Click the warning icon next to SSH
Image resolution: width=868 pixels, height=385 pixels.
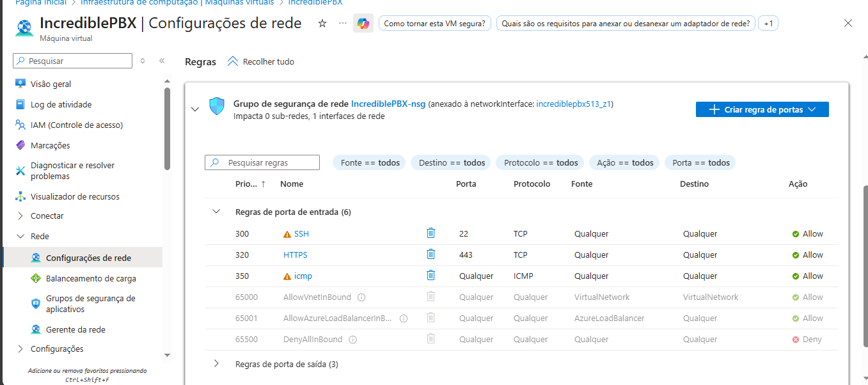pos(287,234)
